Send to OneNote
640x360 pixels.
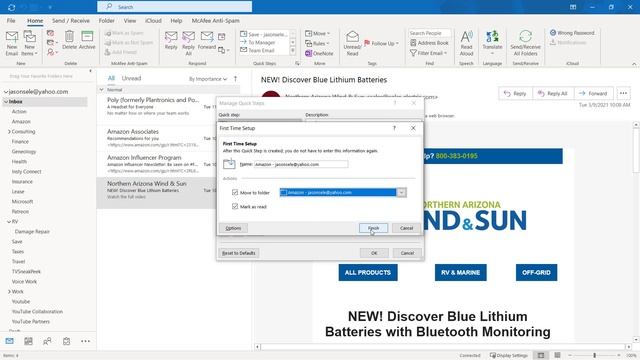coord(319,53)
